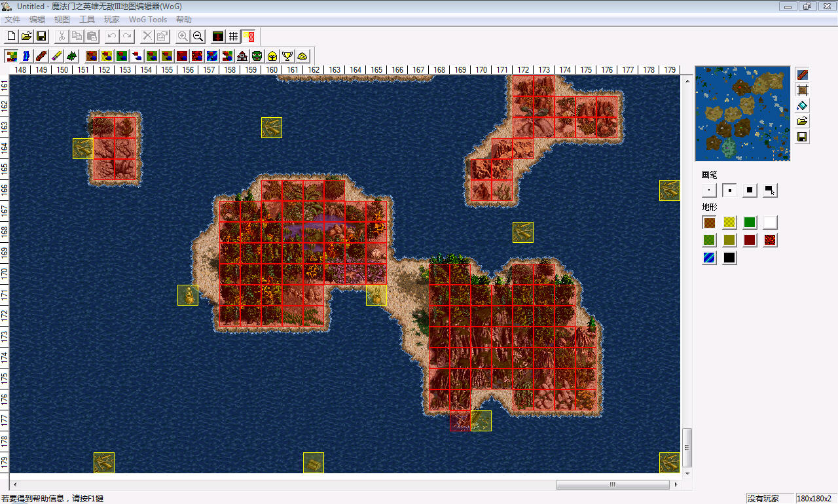This screenshot has width=838, height=504.
Task: Pick the dirt brown terrain swatch
Action: pos(709,223)
